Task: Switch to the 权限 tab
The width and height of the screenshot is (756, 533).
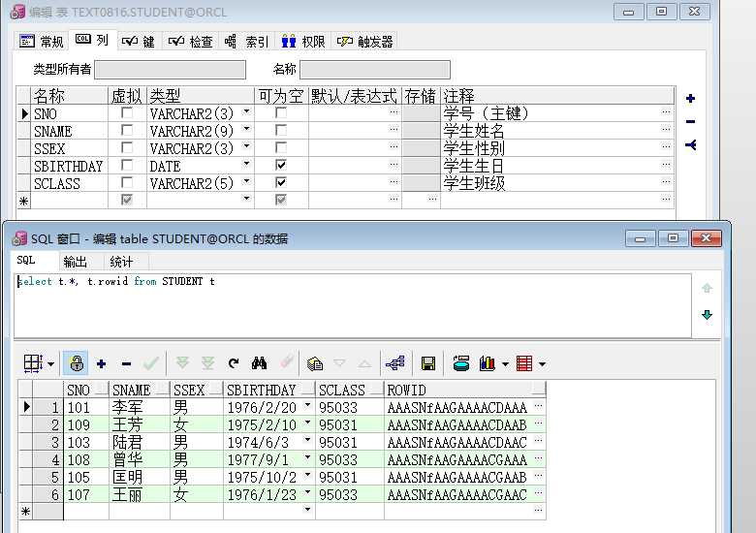Action: tap(303, 42)
